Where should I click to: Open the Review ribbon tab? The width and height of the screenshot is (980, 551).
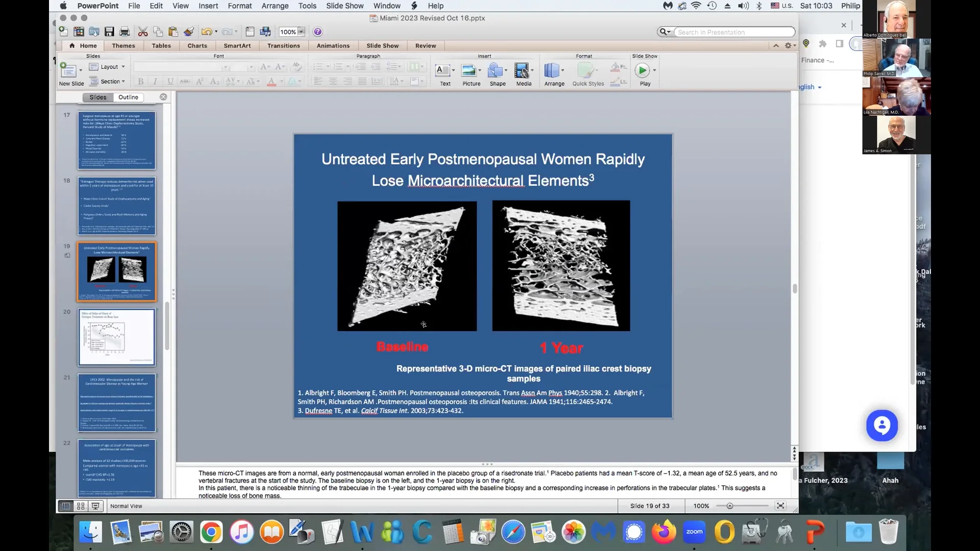(x=426, y=45)
